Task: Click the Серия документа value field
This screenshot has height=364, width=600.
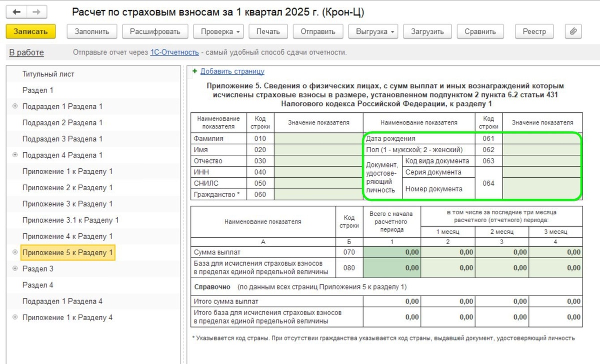Action: [542, 172]
